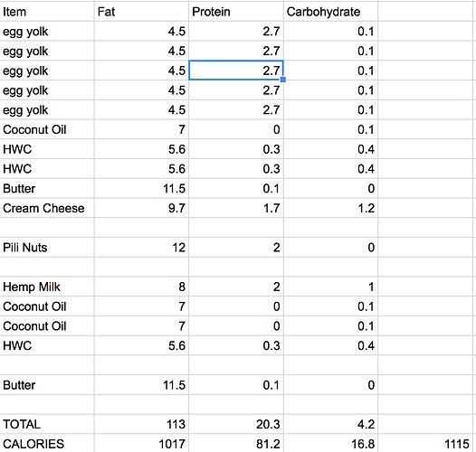
Task: Click the TOTAL row label cell
Action: [47, 424]
